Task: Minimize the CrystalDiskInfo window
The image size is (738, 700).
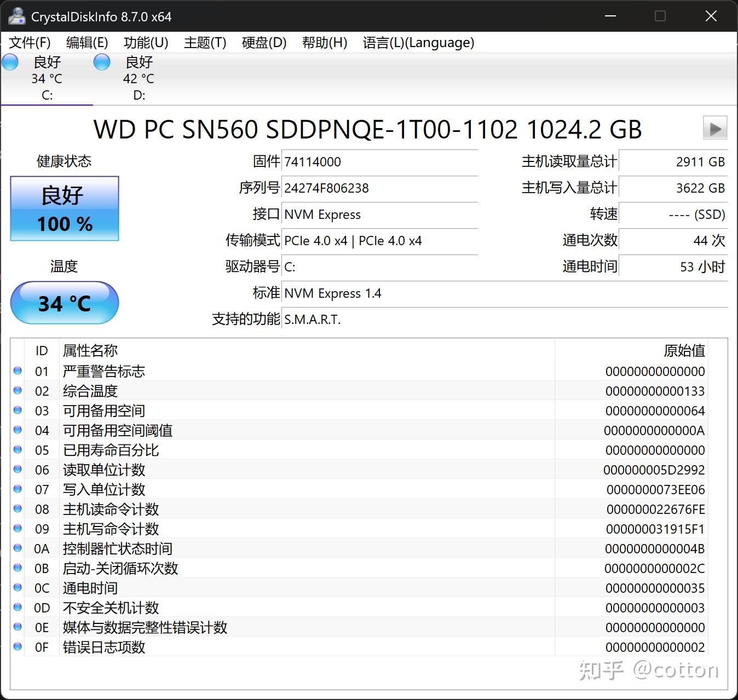Action: point(611,16)
